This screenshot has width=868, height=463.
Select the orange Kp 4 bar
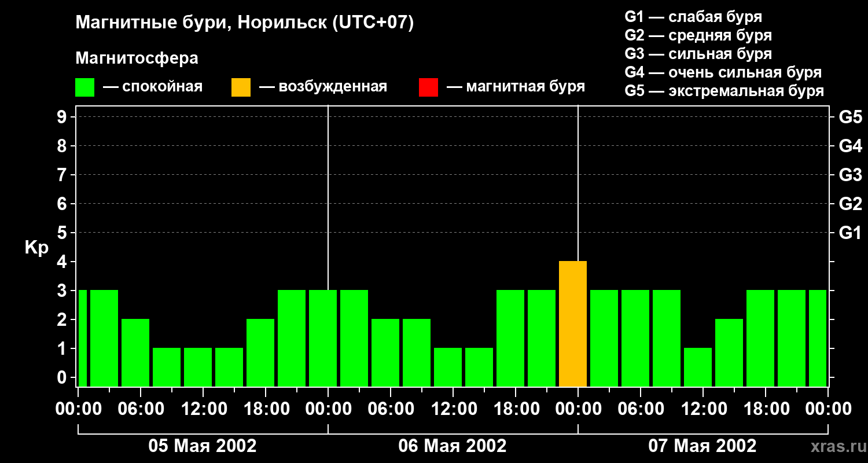(x=573, y=324)
